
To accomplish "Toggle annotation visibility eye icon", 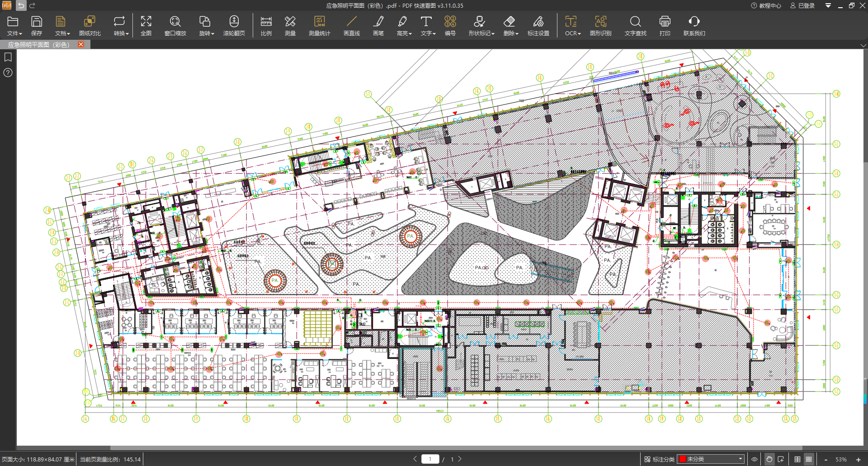I will 755,459.
